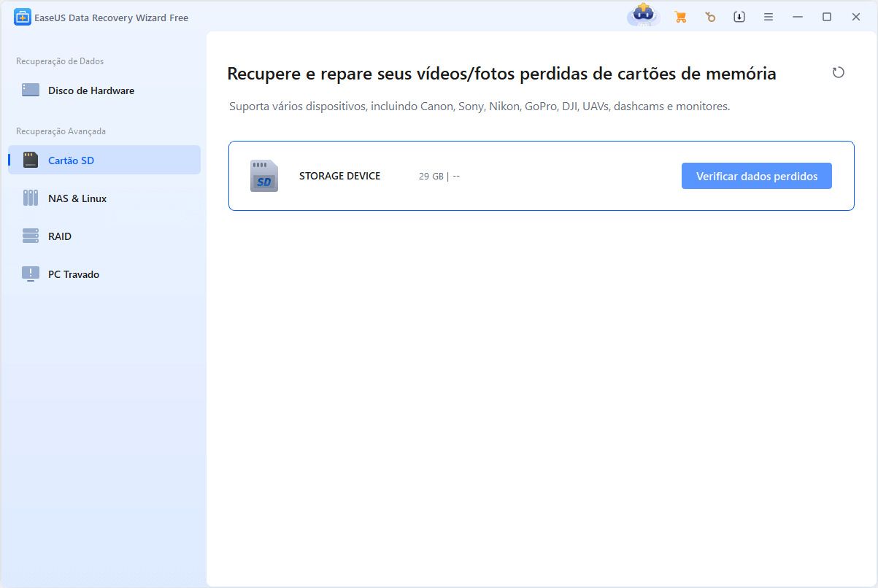Click the SD card thumbnail of STORAGE DEVICE
The width and height of the screenshot is (878, 588).
[263, 176]
